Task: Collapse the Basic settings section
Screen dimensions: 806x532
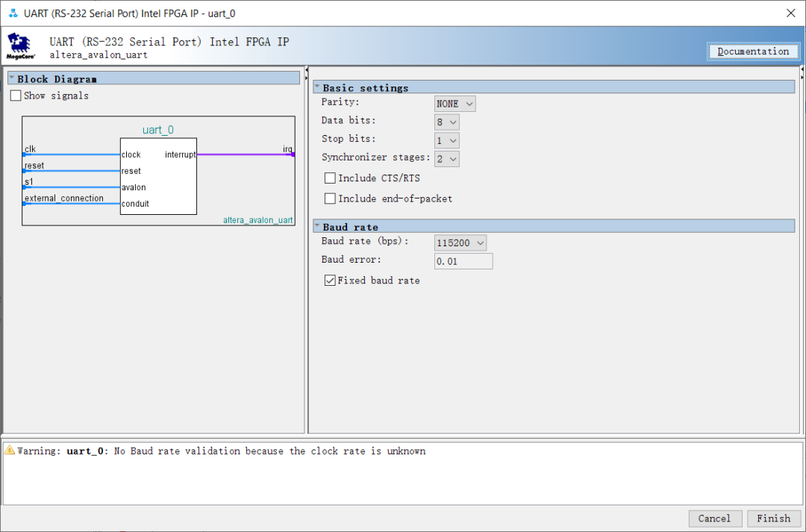Action: [x=317, y=87]
